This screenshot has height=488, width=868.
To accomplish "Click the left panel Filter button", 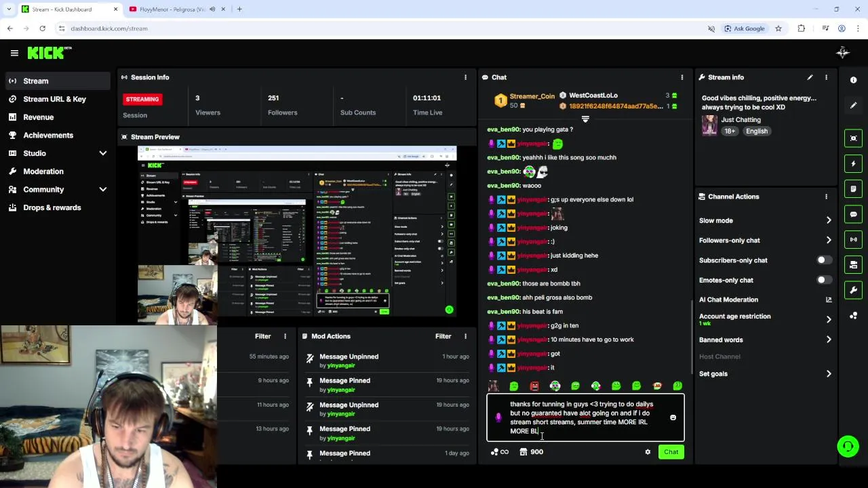I will click(x=262, y=336).
